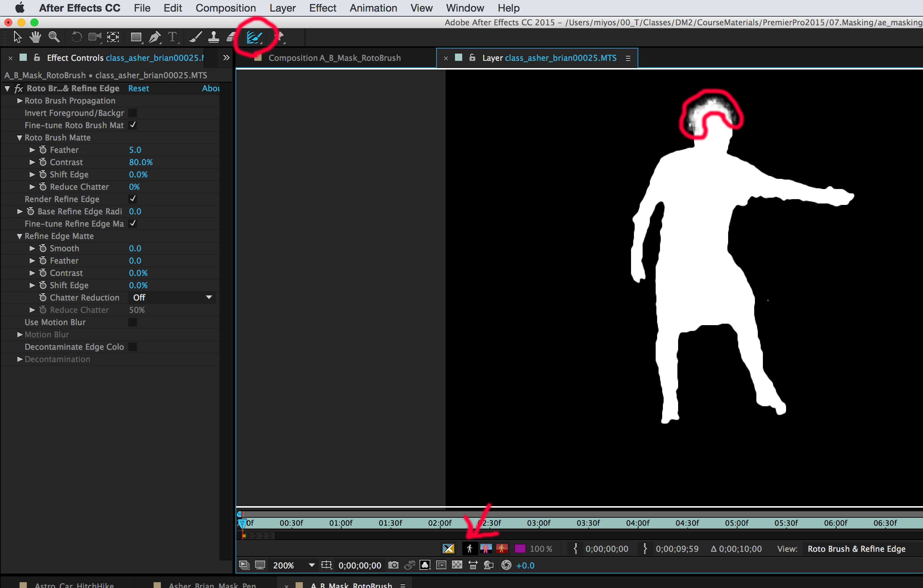Toggle the transparency grid icon
The width and height of the screenshot is (923, 588).
pyautogui.click(x=457, y=565)
